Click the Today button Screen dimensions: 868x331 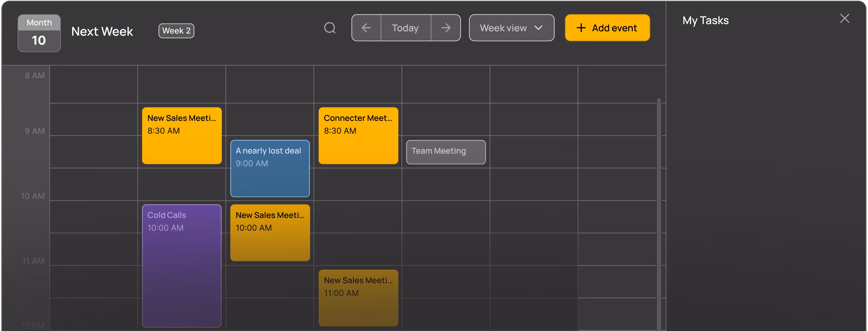(x=405, y=28)
